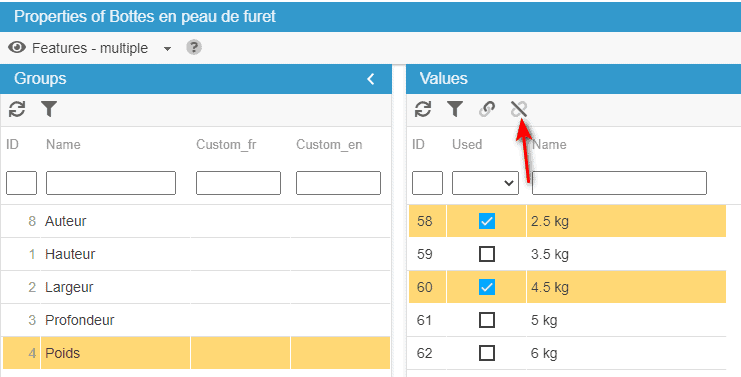Refresh the Values panel list
Image resolution: width=741 pixels, height=377 pixels.
pos(422,109)
